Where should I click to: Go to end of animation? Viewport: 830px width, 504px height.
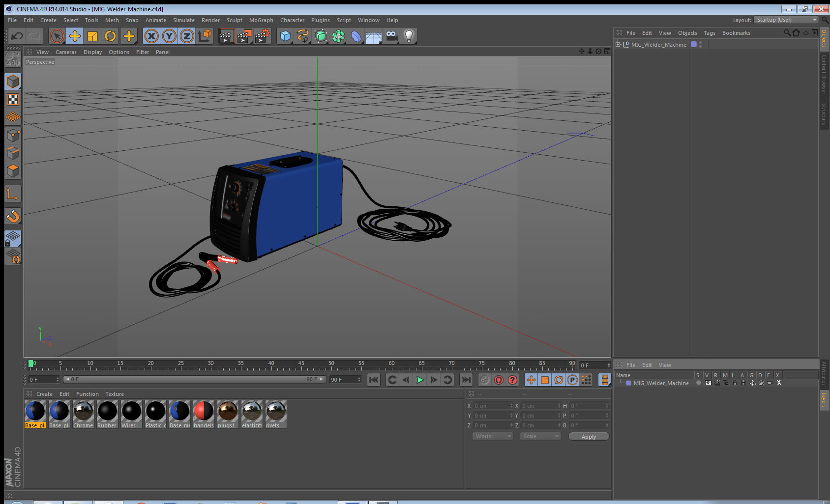tap(466, 380)
